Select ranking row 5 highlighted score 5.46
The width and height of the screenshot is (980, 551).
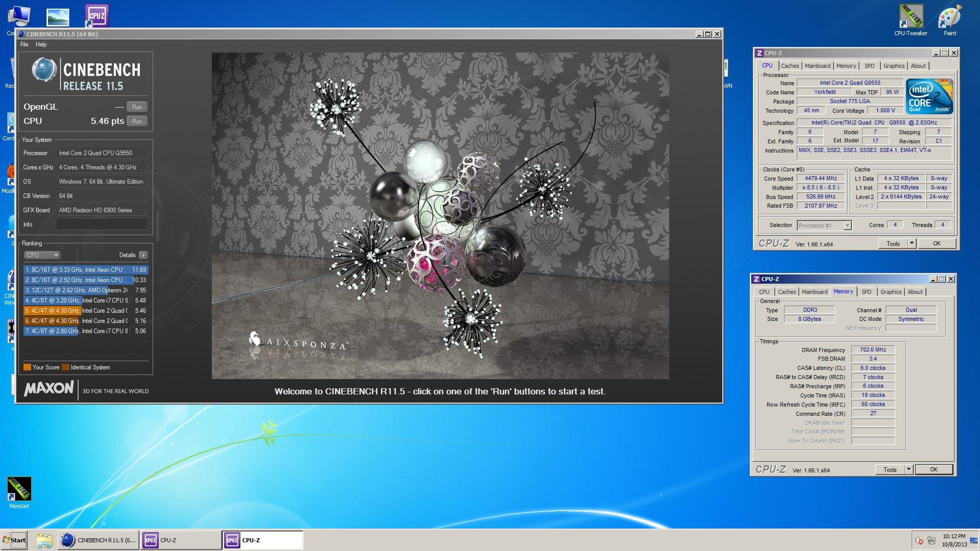point(86,311)
